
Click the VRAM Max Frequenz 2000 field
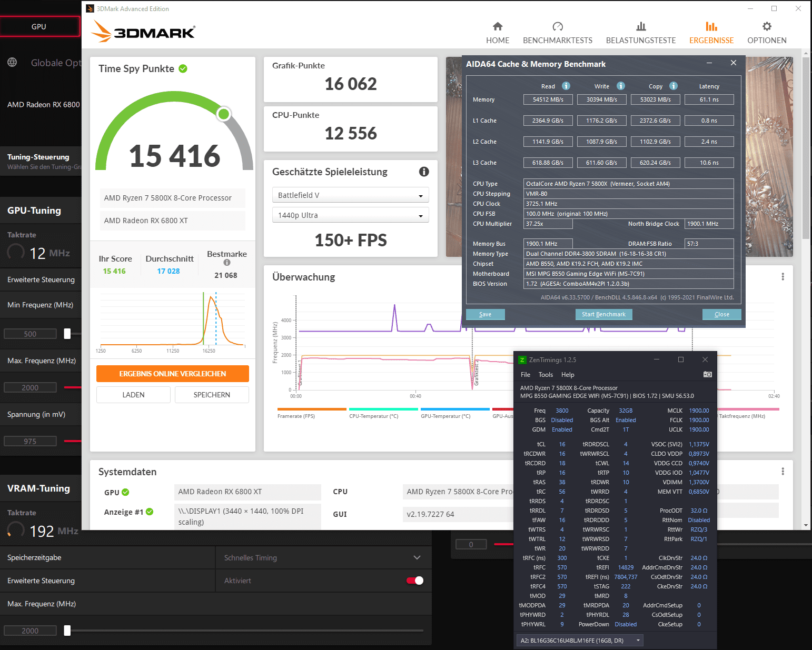tap(30, 631)
